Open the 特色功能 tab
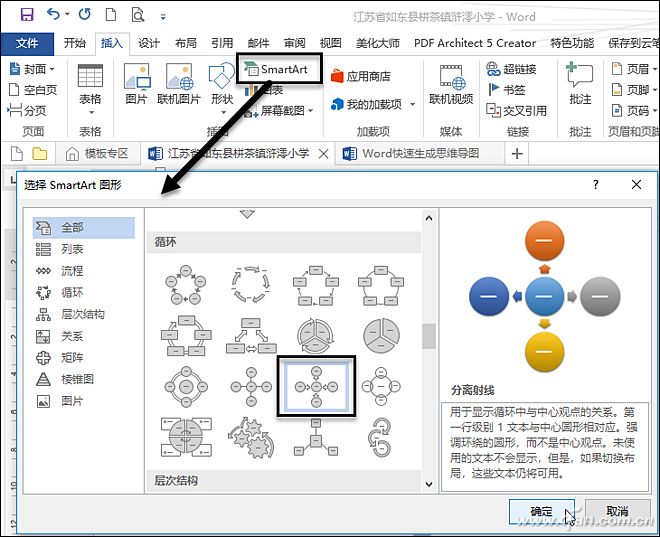The image size is (660, 537). pos(572,43)
